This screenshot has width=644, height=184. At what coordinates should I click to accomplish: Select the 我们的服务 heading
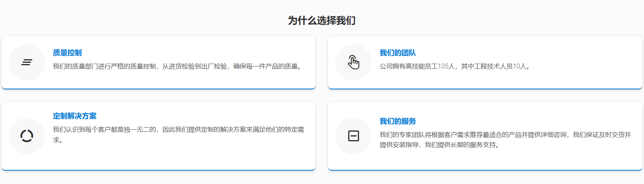(x=398, y=121)
